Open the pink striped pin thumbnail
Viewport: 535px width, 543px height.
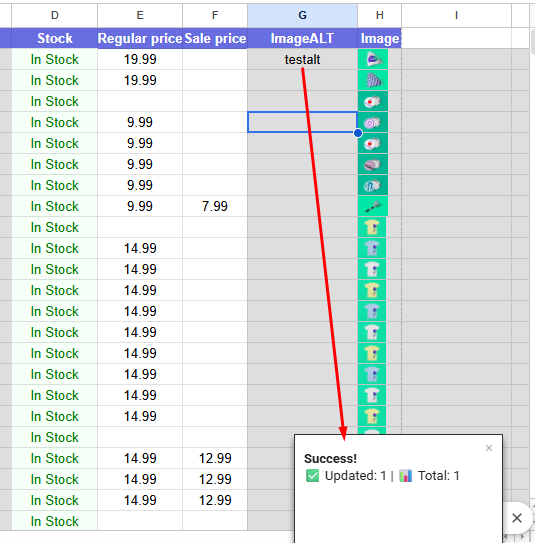pyautogui.click(x=373, y=164)
